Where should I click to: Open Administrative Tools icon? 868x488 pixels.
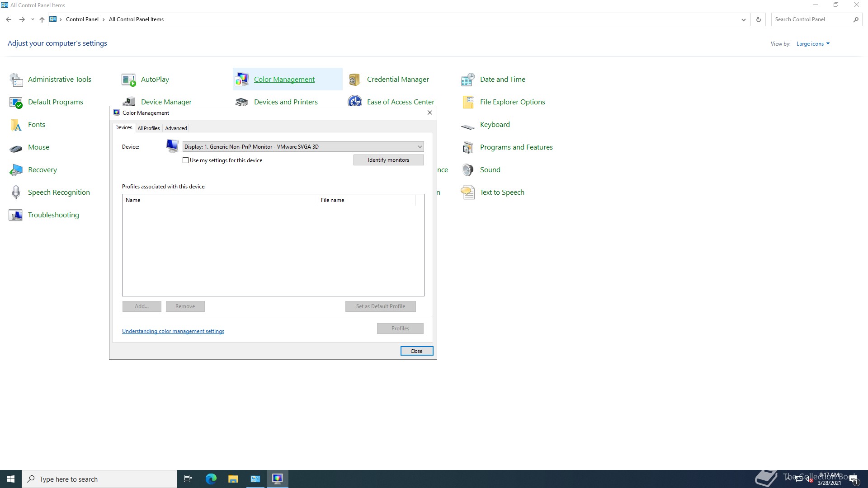coord(16,80)
